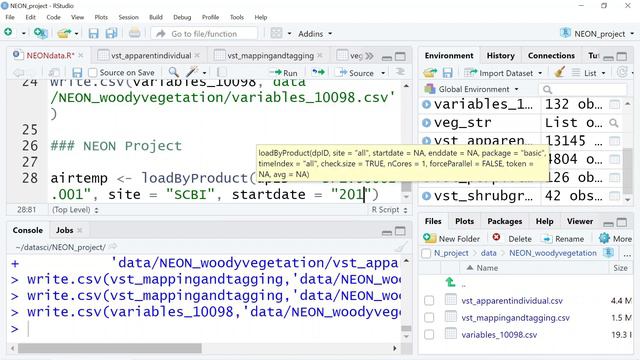This screenshot has width=640, height=360.
Task: Click the Load workspace icon in Environment
Action: pyautogui.click(x=429, y=73)
